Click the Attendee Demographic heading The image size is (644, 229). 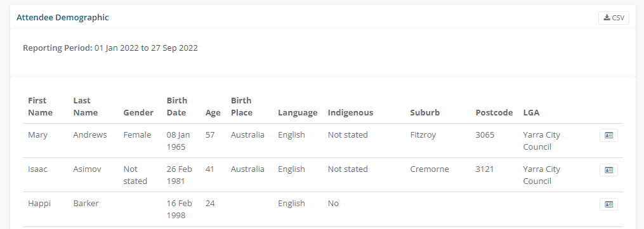click(62, 18)
